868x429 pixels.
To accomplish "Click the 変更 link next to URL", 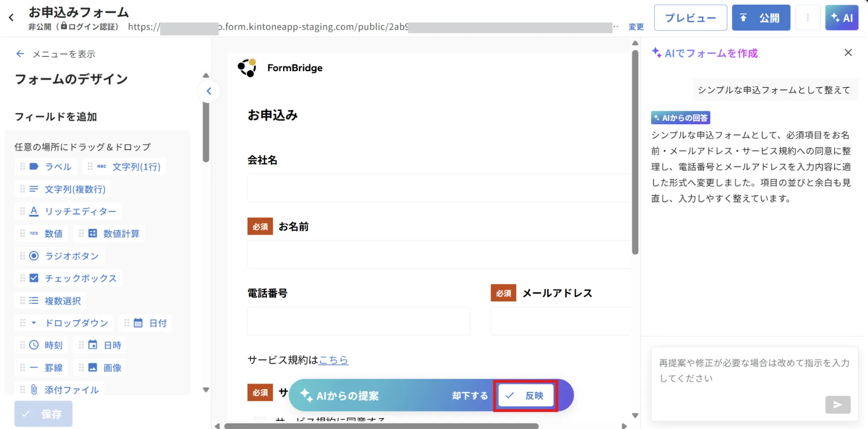I will pos(636,27).
